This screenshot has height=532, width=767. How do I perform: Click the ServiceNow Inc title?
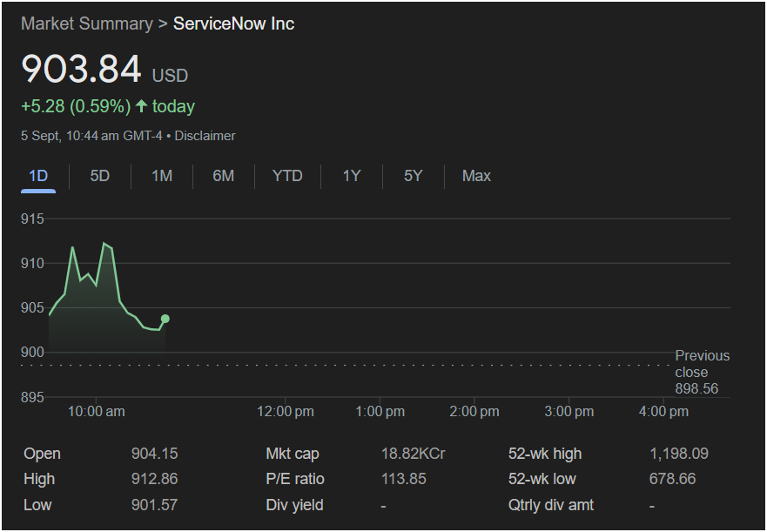(234, 24)
